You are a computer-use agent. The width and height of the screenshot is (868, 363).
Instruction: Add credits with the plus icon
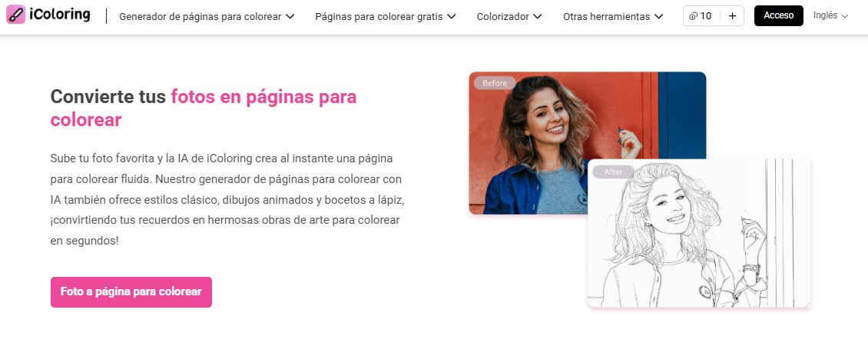click(732, 16)
